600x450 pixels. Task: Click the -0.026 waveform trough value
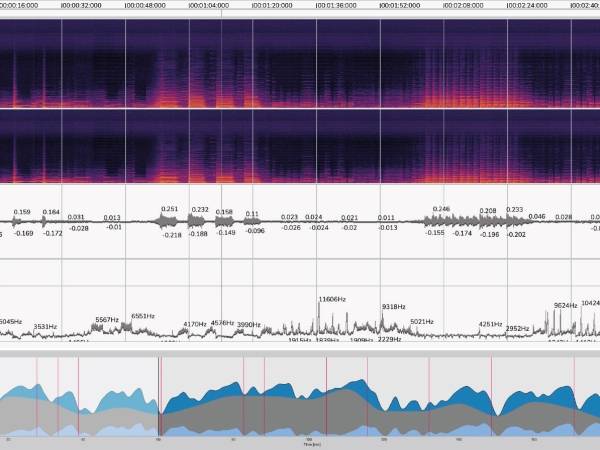291,227
